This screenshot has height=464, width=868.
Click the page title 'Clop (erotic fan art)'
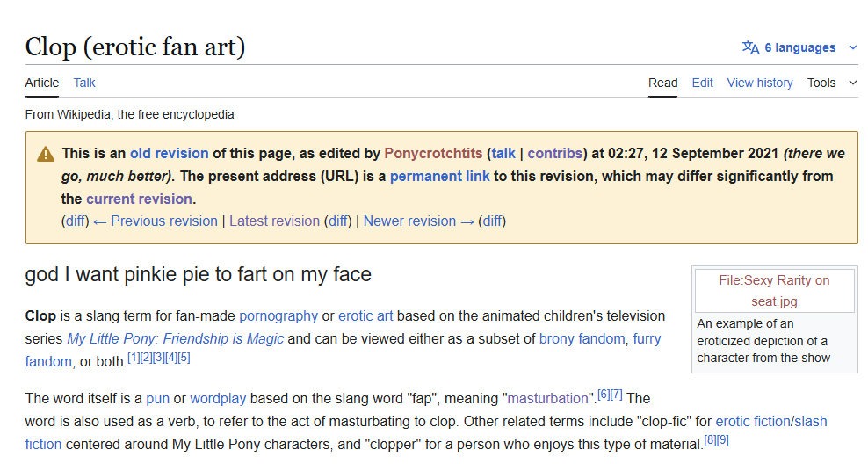tap(135, 47)
